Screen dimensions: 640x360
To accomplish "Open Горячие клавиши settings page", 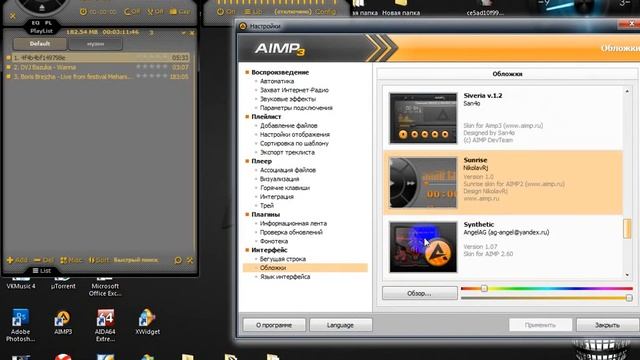I will point(284,188).
